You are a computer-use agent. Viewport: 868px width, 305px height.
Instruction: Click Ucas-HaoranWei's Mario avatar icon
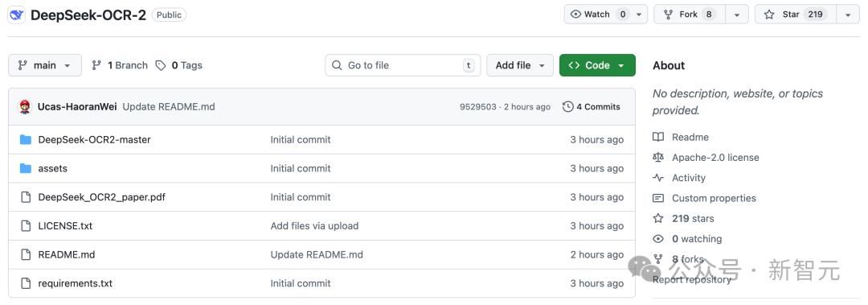point(25,106)
